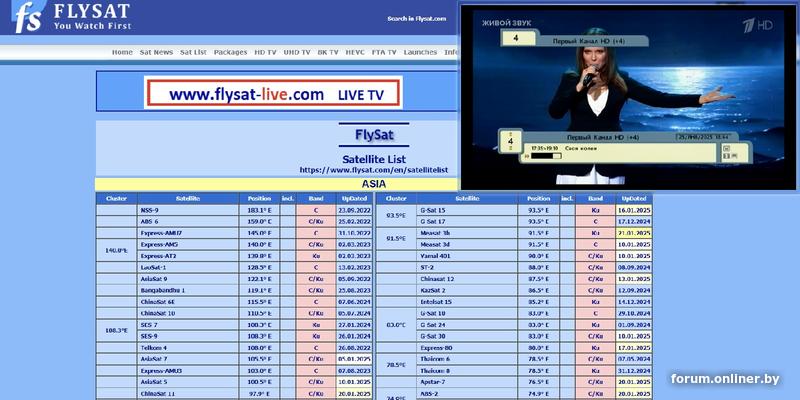
Task: Open Bangabandhu 1 satellite link
Action: pos(163,290)
